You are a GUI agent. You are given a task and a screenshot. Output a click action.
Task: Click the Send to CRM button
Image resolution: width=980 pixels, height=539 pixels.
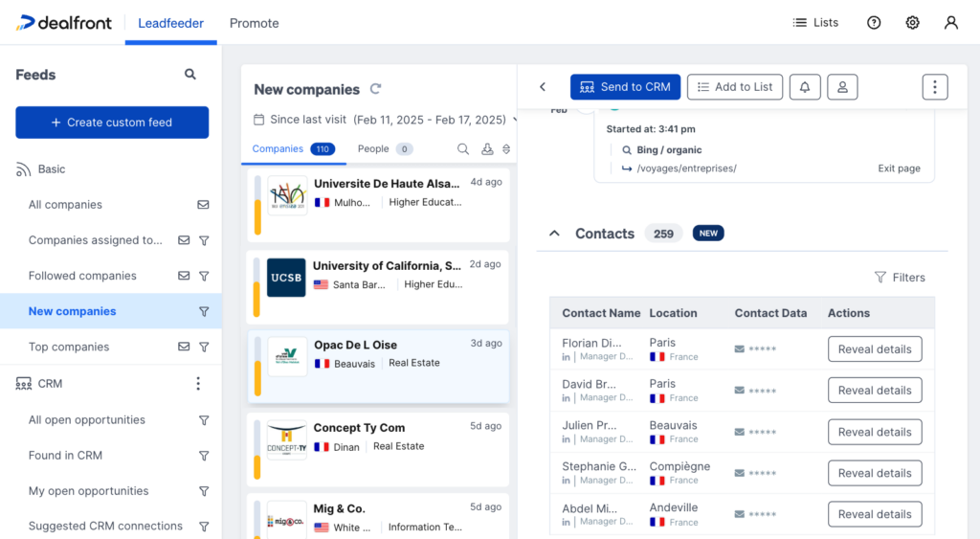pyautogui.click(x=625, y=87)
